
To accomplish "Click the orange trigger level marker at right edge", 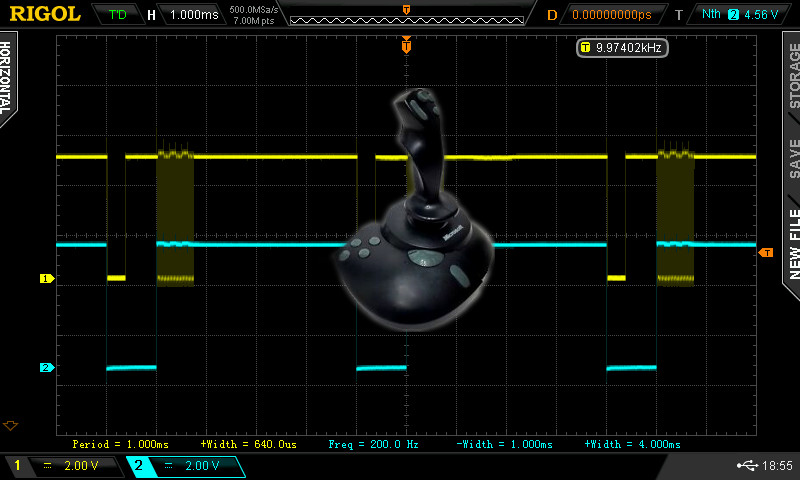I will tap(767, 253).
